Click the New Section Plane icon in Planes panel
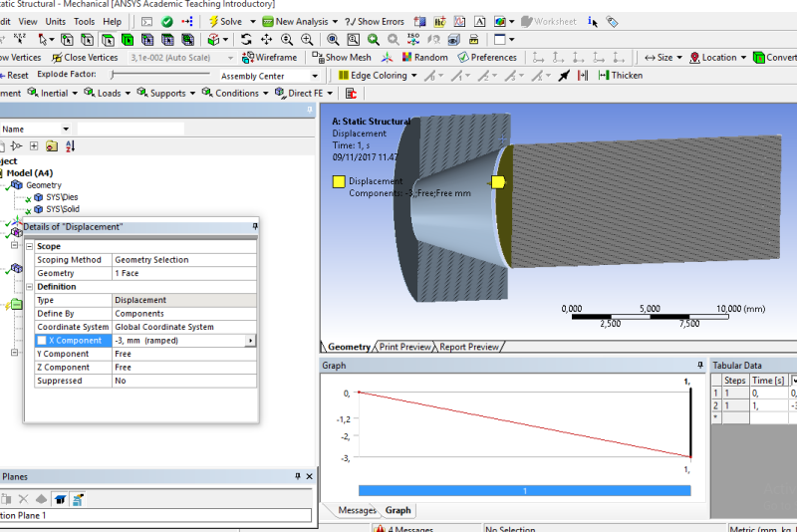Viewport: 797px width, 532px height. (5, 499)
